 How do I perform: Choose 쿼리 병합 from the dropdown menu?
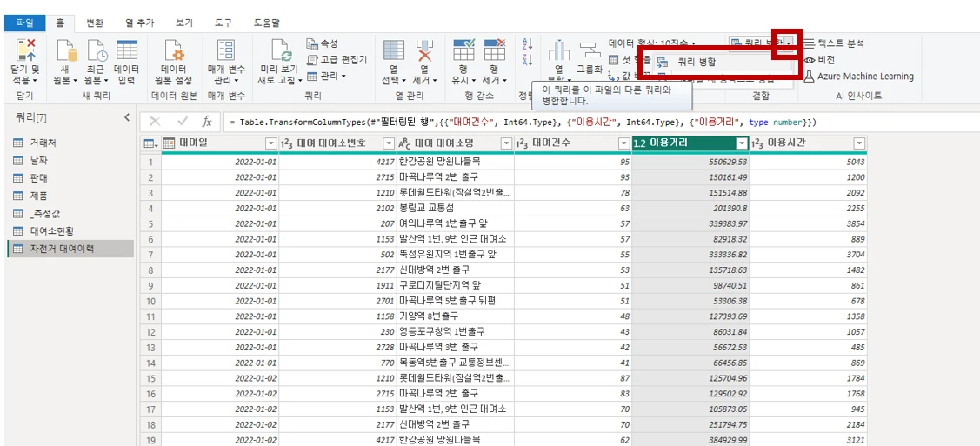pos(724,61)
